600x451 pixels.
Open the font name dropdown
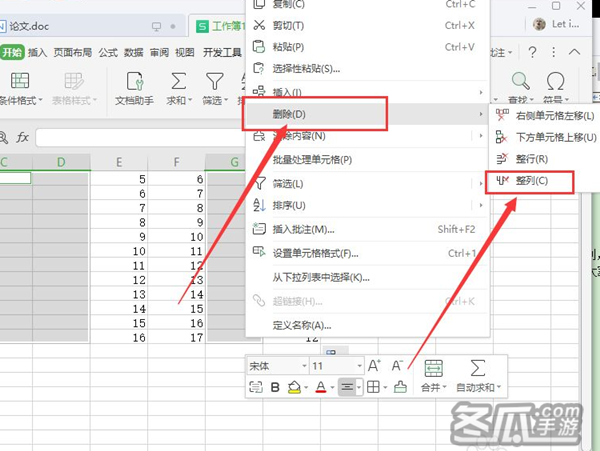(305, 366)
